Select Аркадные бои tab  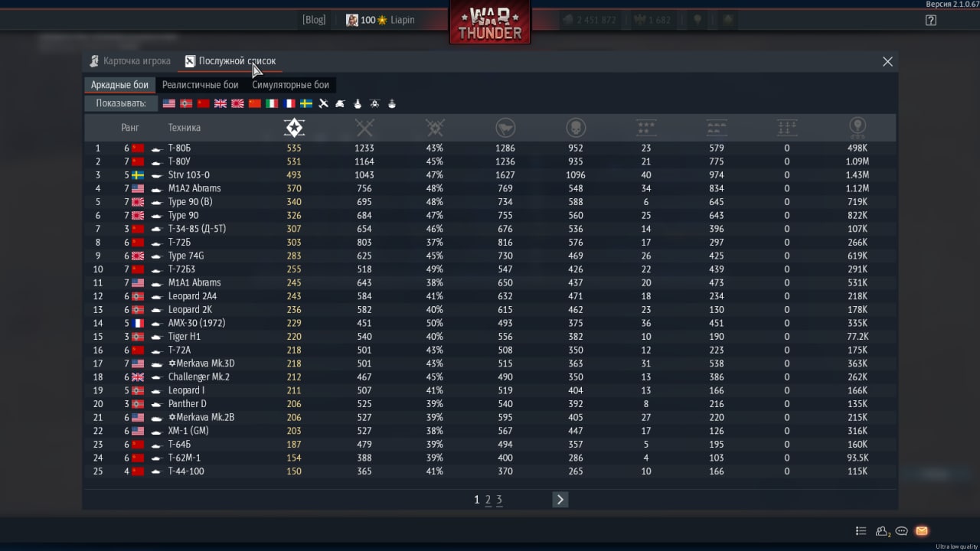click(119, 85)
